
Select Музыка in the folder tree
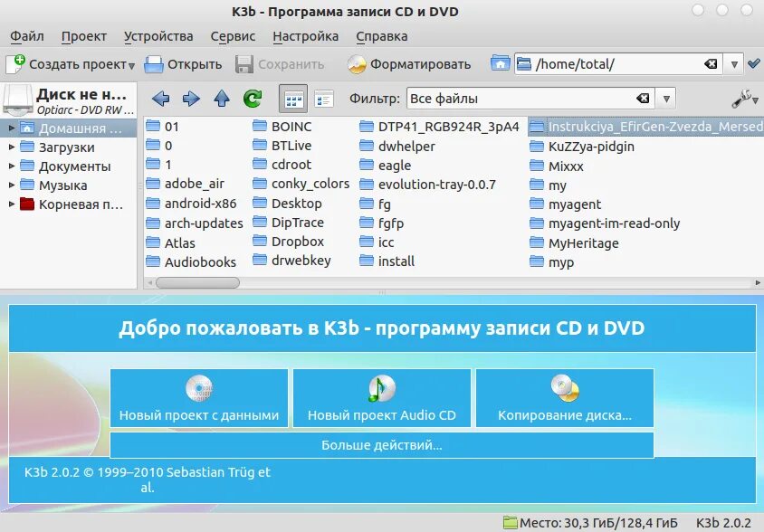62,185
